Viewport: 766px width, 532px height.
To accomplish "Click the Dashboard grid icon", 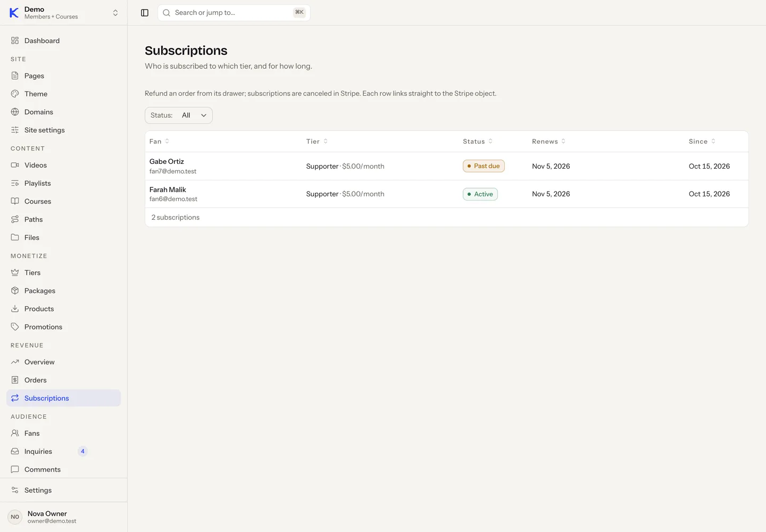I will click(15, 40).
